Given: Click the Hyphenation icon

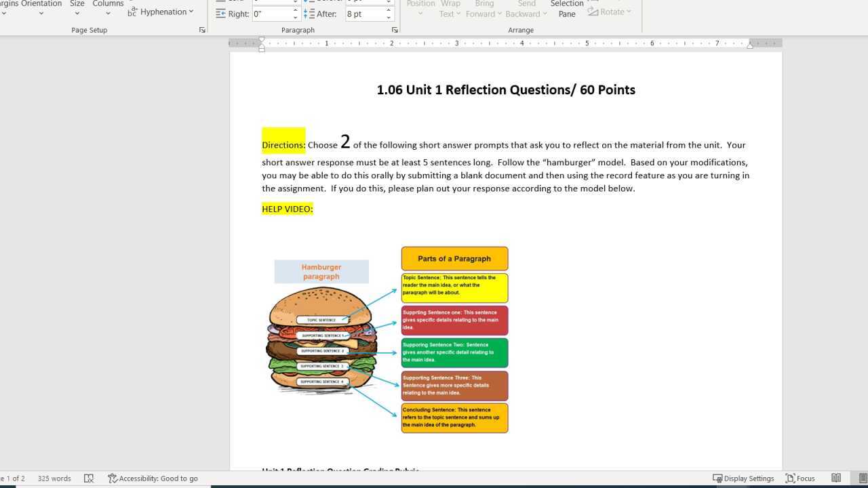Looking at the screenshot, I should tap(134, 11).
